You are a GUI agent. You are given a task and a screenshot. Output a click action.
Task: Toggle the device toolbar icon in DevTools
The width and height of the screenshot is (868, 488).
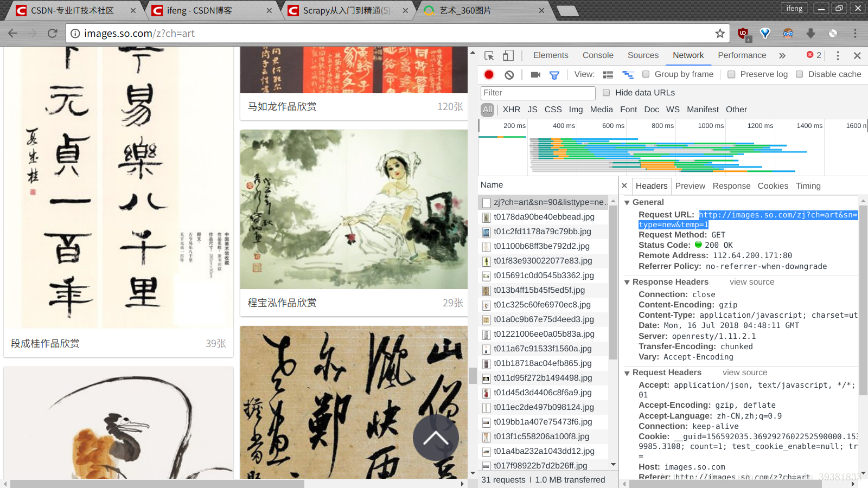coord(508,55)
